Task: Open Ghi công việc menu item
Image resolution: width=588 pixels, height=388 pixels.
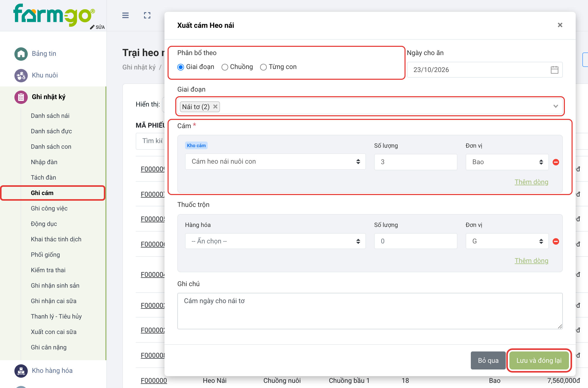Action: [49, 208]
